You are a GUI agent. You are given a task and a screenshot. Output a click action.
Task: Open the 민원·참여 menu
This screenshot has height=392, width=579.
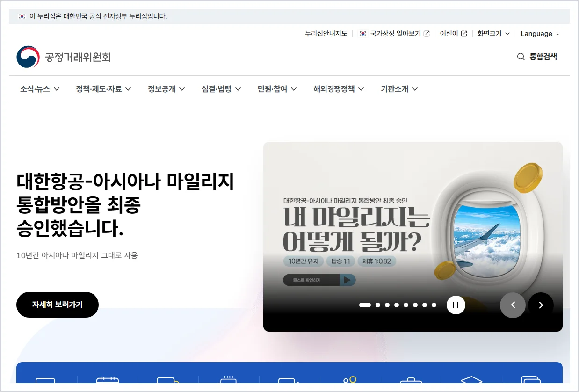point(277,89)
